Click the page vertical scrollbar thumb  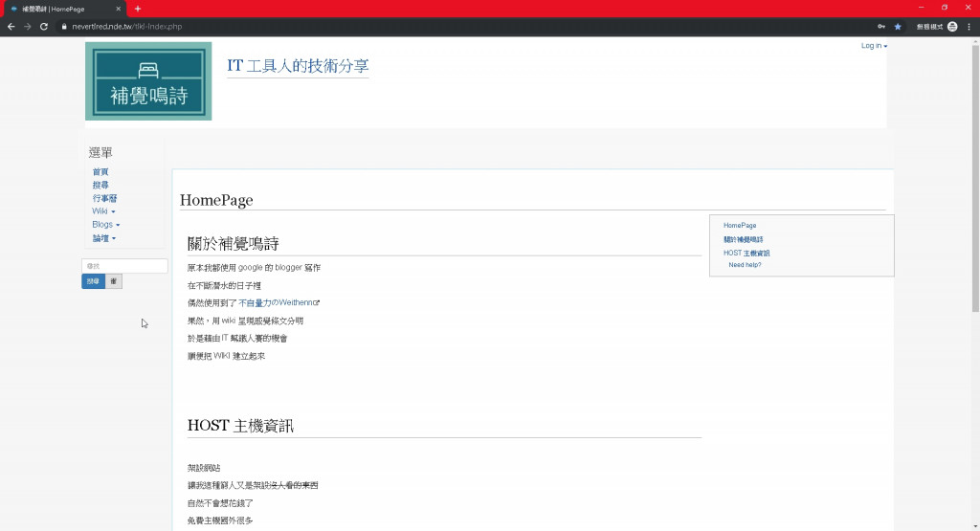pyautogui.click(x=975, y=178)
